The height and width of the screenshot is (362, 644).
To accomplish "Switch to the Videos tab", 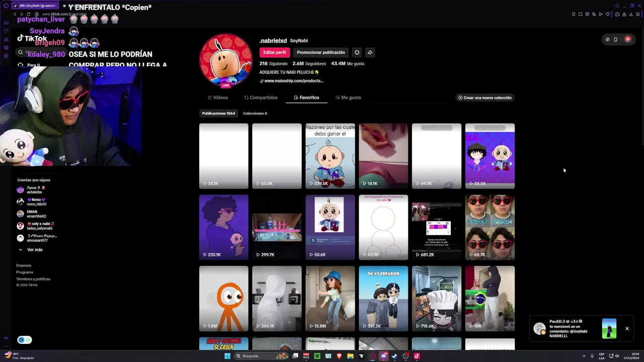I will tap(217, 98).
